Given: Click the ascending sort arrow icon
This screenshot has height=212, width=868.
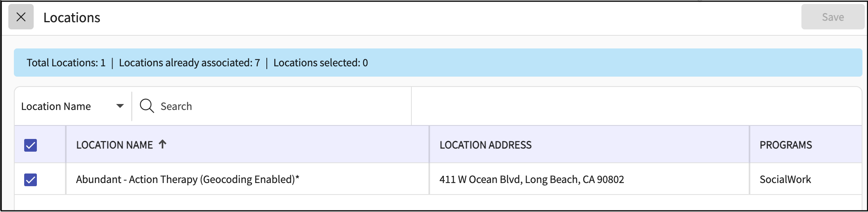Looking at the screenshot, I should click(x=163, y=145).
